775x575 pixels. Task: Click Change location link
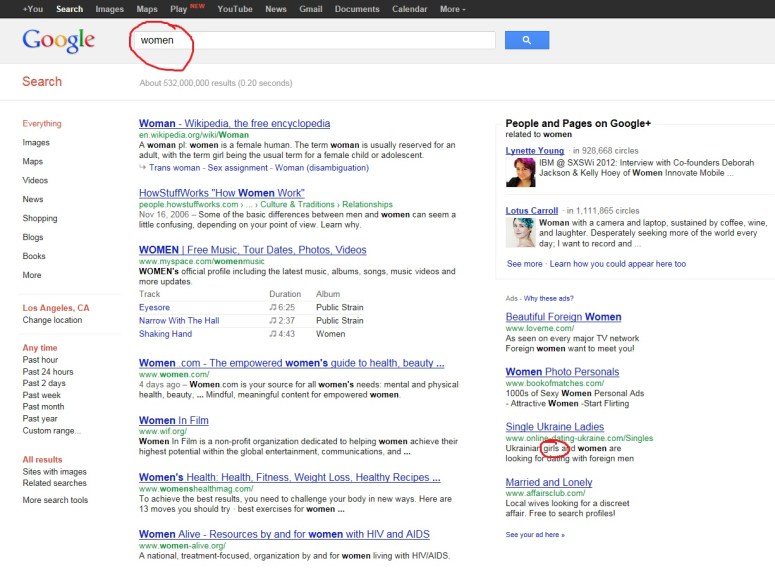pyautogui.click(x=52, y=320)
